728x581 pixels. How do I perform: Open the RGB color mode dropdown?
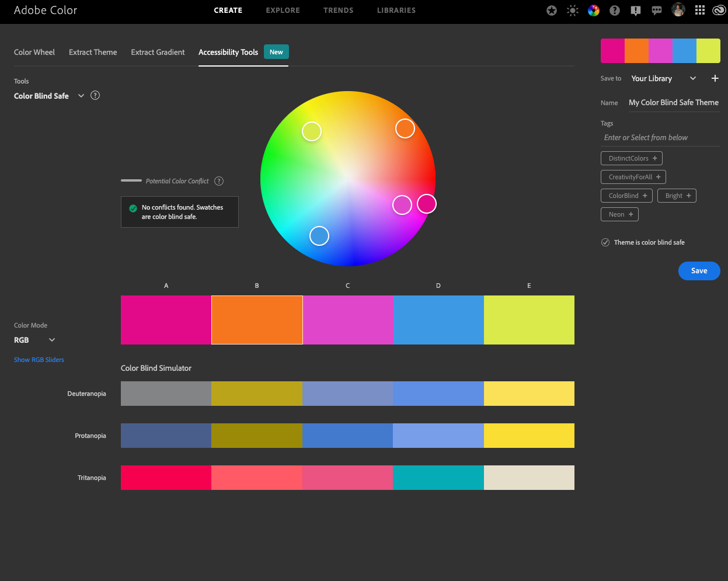51,340
